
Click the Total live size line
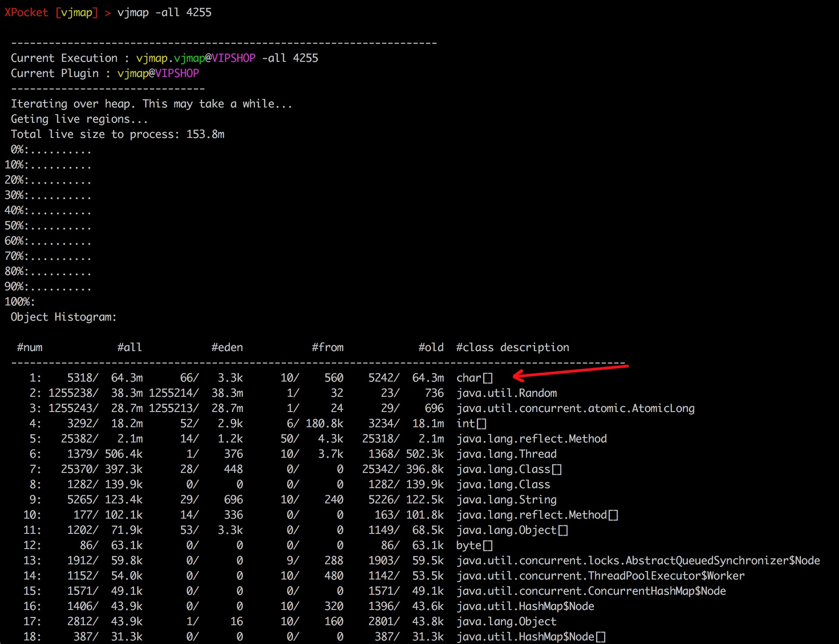(117, 134)
